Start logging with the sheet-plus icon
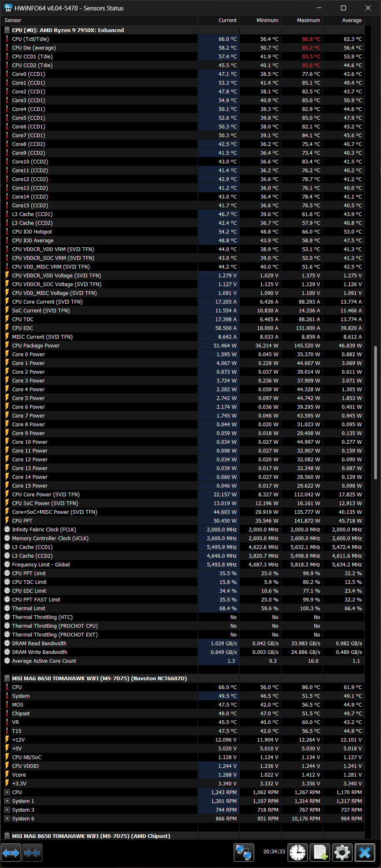This screenshot has width=381, height=868. [320, 853]
